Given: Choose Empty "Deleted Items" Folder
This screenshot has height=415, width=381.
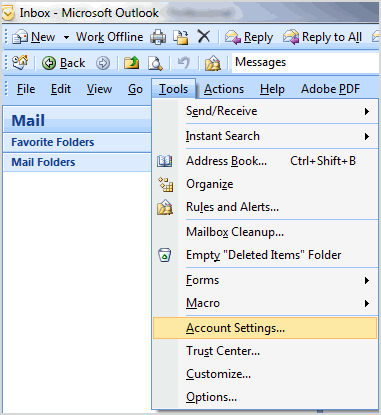Looking at the screenshot, I should (x=265, y=255).
